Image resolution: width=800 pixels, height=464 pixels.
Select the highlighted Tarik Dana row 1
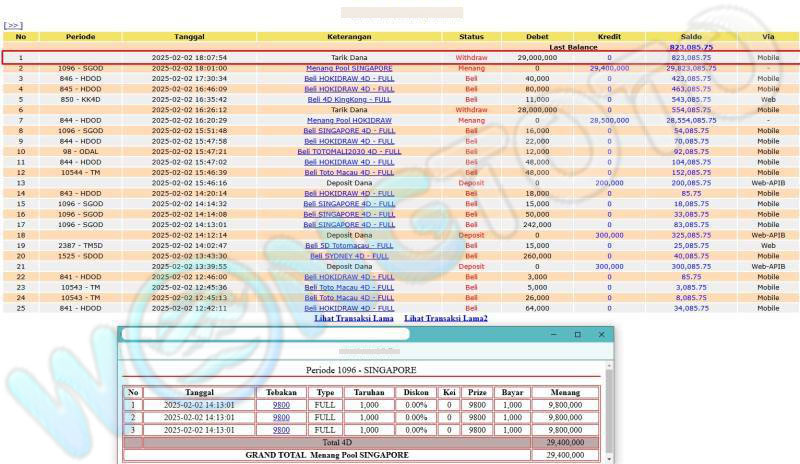coord(400,58)
